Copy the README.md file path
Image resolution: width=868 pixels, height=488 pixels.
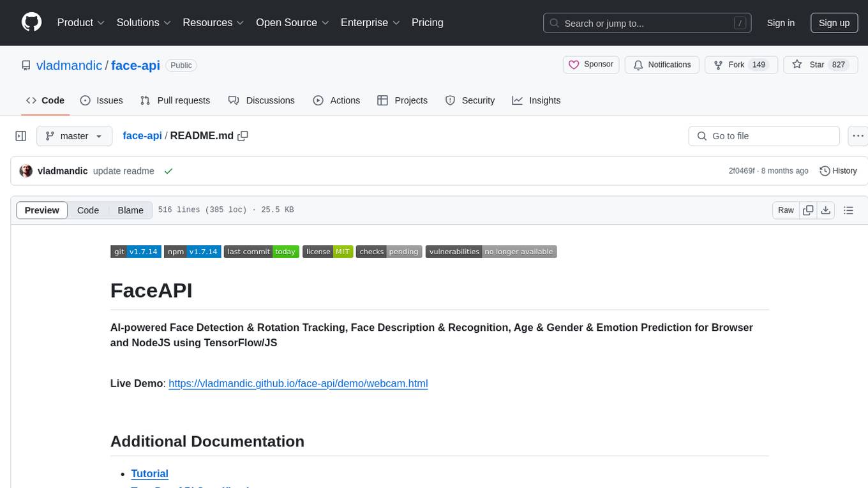coord(243,136)
